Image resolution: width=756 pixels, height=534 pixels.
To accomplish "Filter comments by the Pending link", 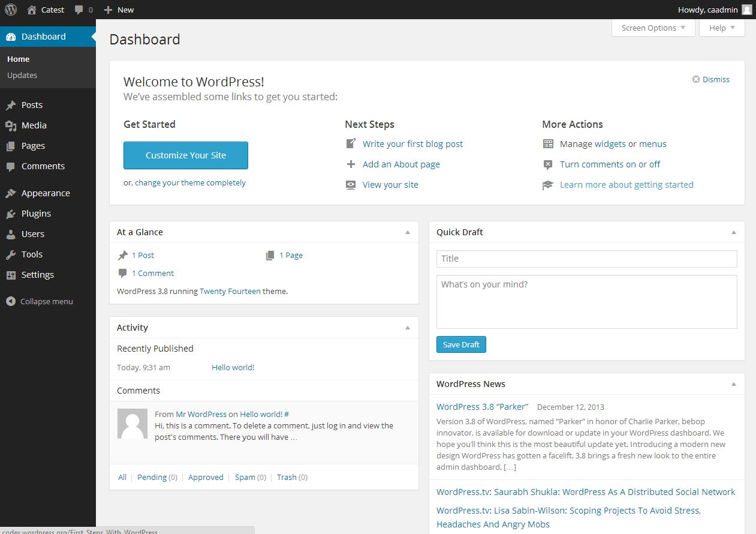I will [152, 478].
